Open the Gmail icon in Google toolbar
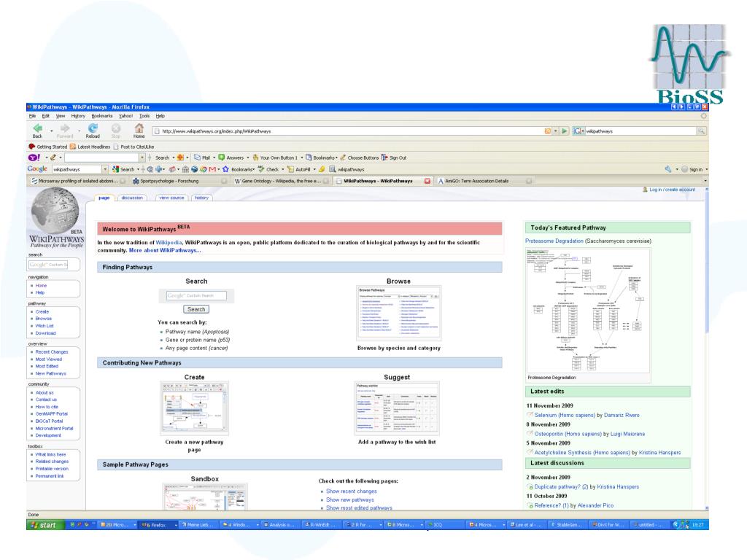The height and width of the screenshot is (560, 747). coord(212,169)
